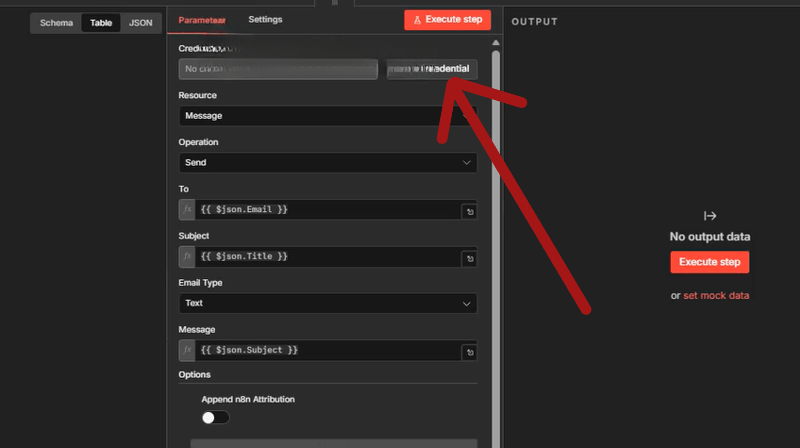800x448 pixels.
Task: Toggle Append n8n Attribution switch
Action: [x=215, y=418]
